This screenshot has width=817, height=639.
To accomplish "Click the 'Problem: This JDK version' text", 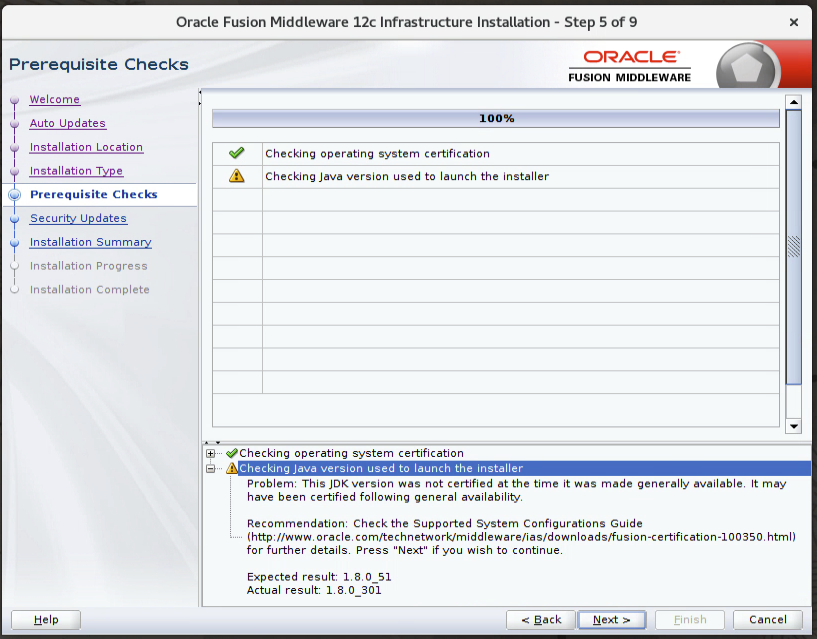I will pos(516,490).
